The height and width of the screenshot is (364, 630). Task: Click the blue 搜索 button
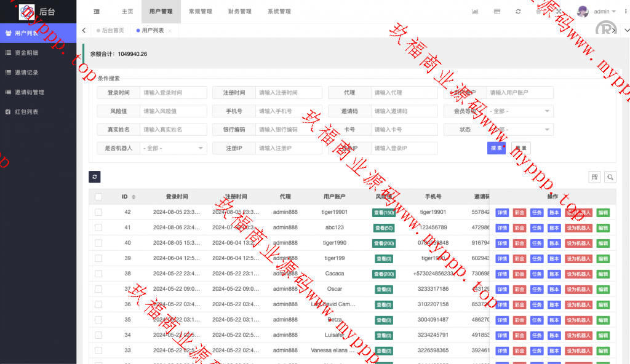click(496, 148)
